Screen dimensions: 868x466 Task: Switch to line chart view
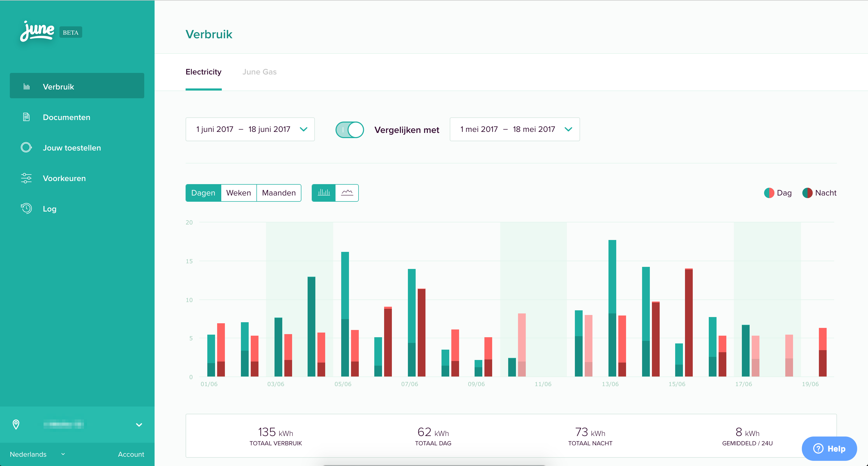click(x=347, y=193)
